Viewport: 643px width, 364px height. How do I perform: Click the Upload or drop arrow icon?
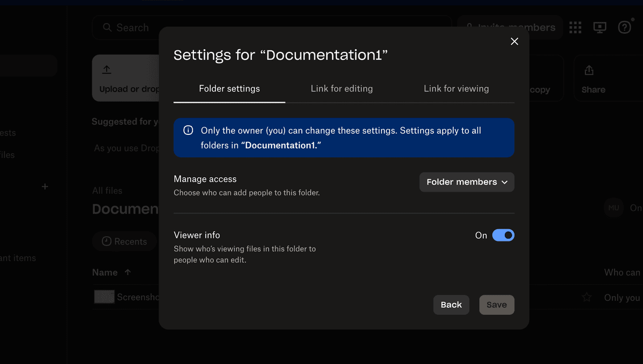tap(107, 70)
